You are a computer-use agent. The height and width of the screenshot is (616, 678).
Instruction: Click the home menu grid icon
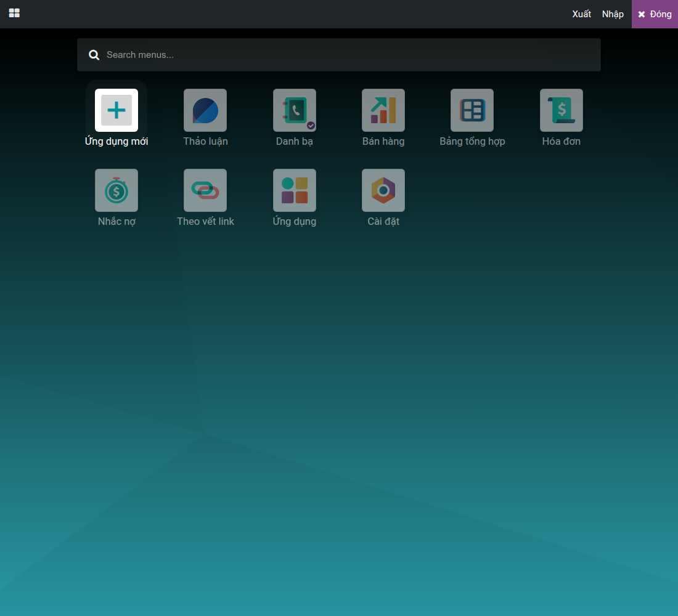tap(14, 13)
